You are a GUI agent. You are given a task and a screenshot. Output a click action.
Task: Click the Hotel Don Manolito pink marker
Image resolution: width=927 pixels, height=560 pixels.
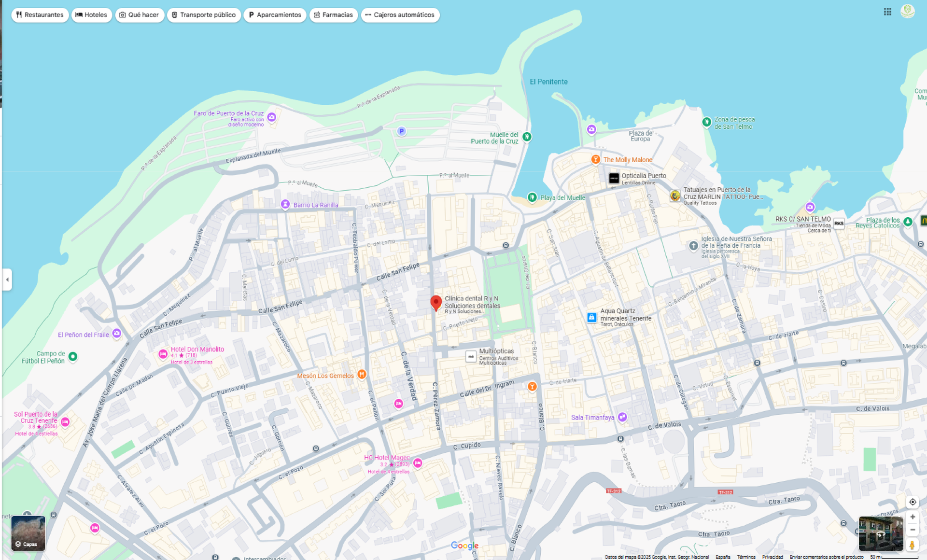(x=163, y=354)
